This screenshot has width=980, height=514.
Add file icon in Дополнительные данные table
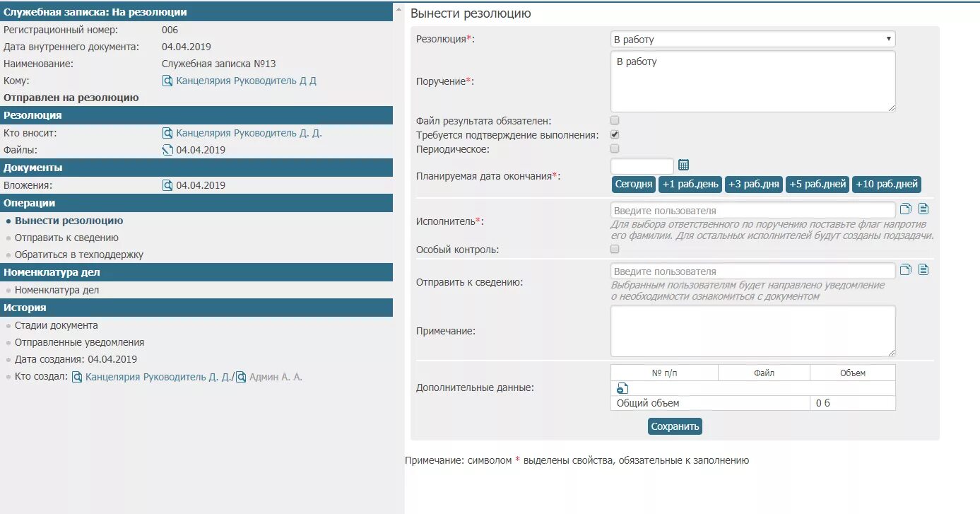[622, 388]
